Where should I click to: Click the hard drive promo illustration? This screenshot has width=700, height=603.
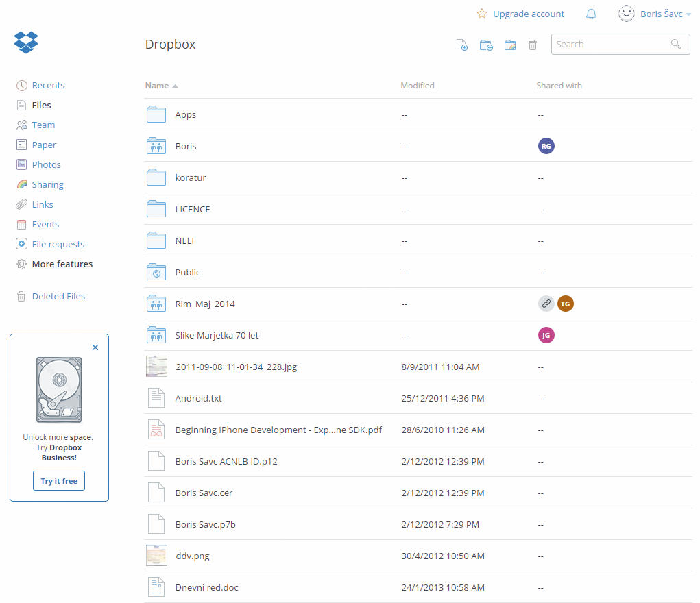(59, 390)
